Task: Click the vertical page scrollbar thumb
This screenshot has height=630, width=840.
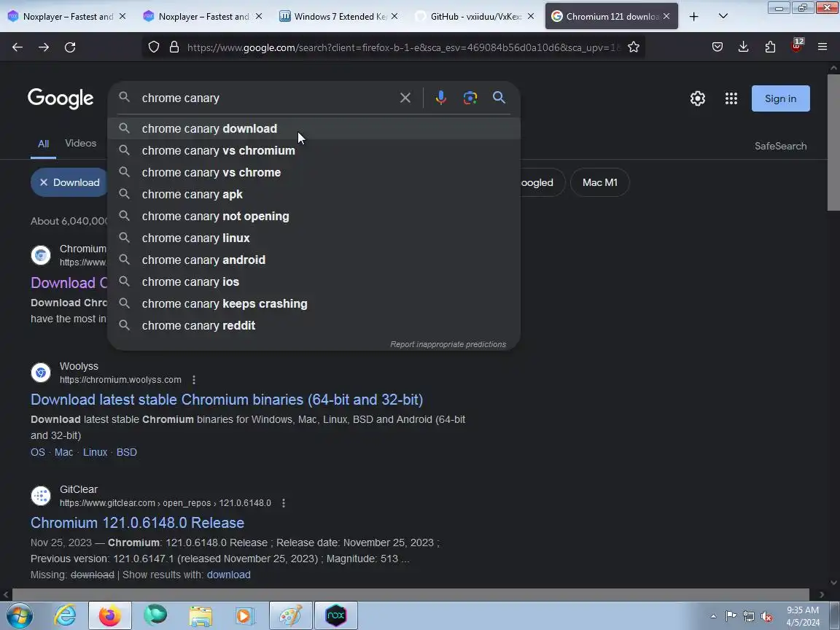Action: coord(833,142)
